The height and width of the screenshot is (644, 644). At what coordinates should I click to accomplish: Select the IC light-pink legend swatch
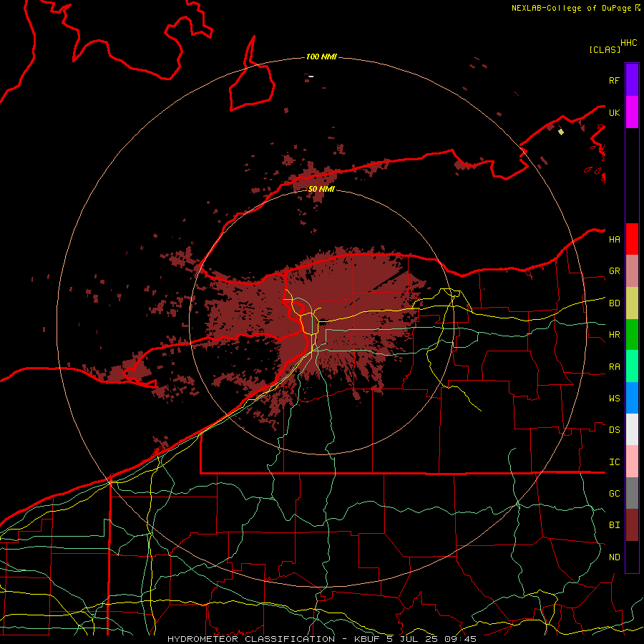click(632, 462)
